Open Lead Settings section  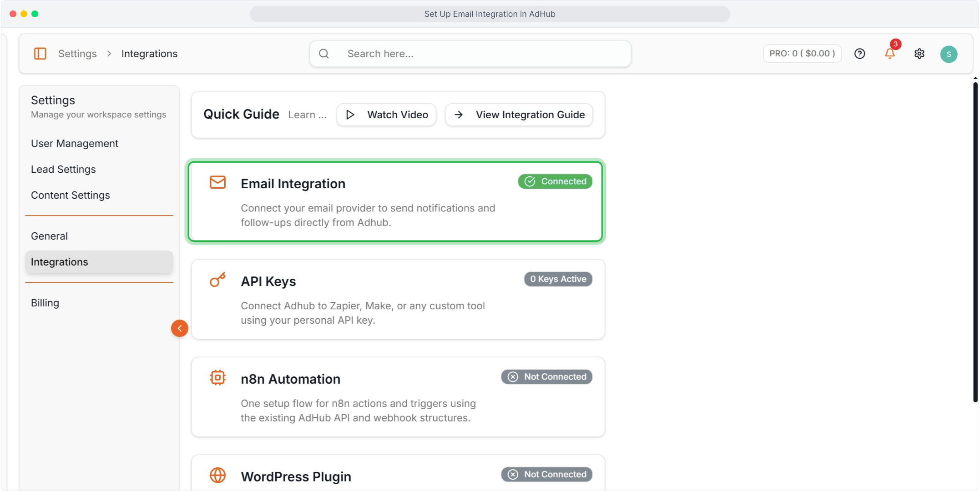pos(63,170)
